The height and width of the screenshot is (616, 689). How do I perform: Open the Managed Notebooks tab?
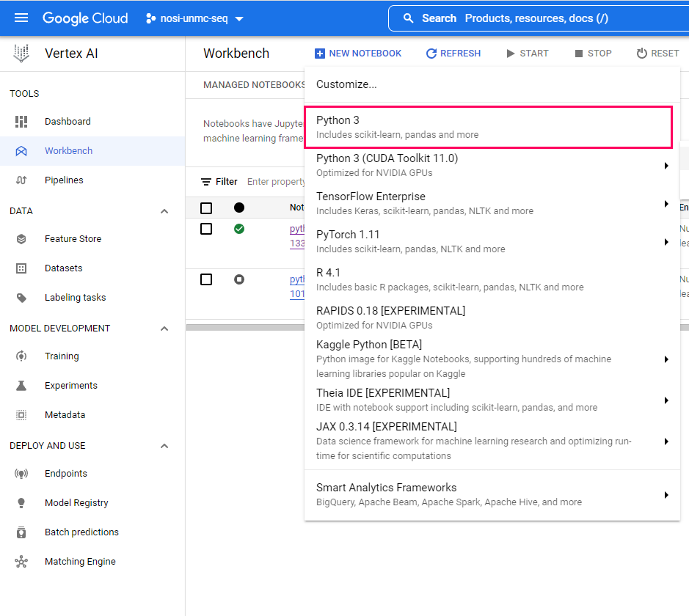point(254,85)
